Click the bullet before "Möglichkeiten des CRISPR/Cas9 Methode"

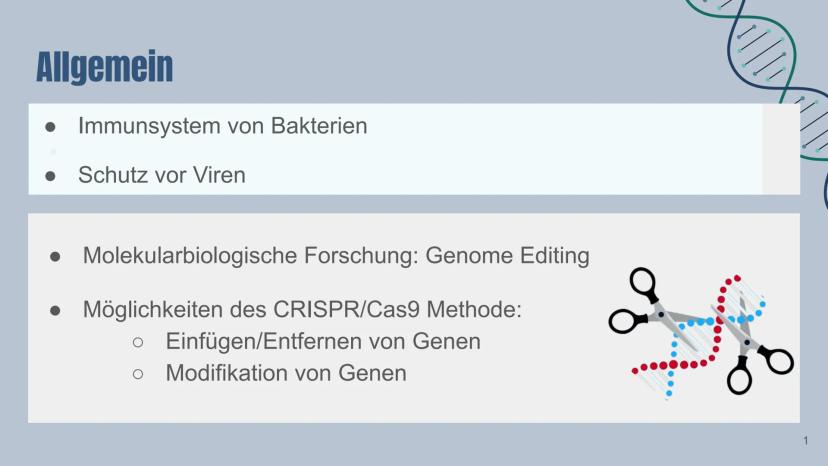coord(56,310)
